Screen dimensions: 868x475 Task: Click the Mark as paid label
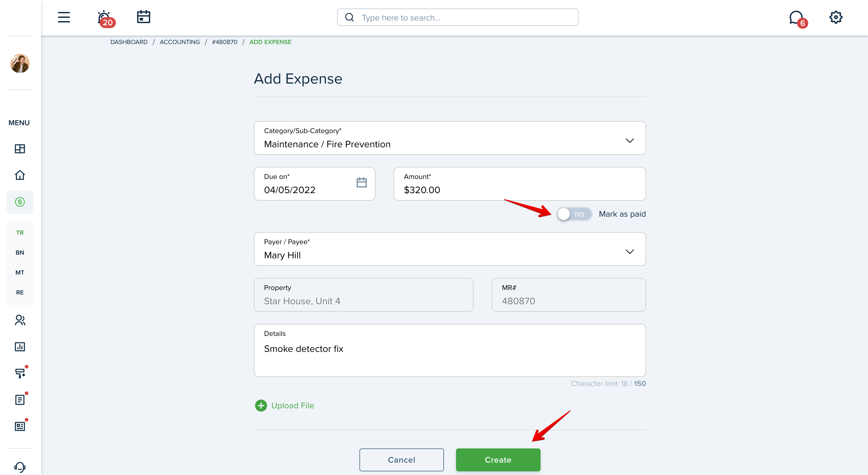click(622, 214)
